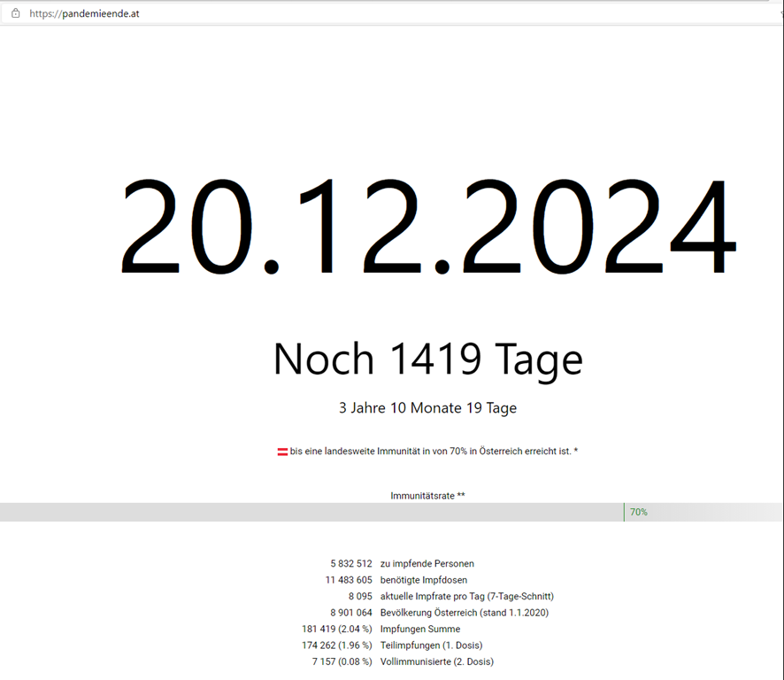Viewport: 784px width, 680px height.
Task: Click the value 174 262 (1.96 %)
Action: (337, 645)
